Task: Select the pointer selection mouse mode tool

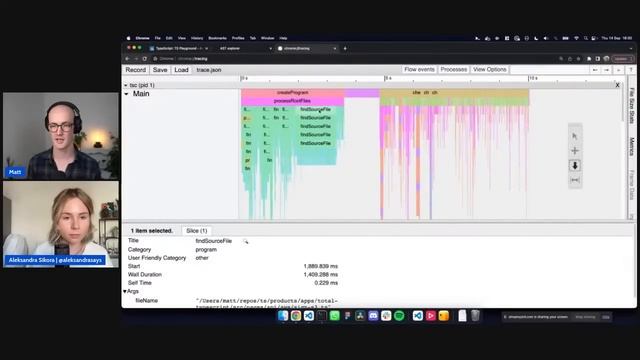Action: pos(575,136)
